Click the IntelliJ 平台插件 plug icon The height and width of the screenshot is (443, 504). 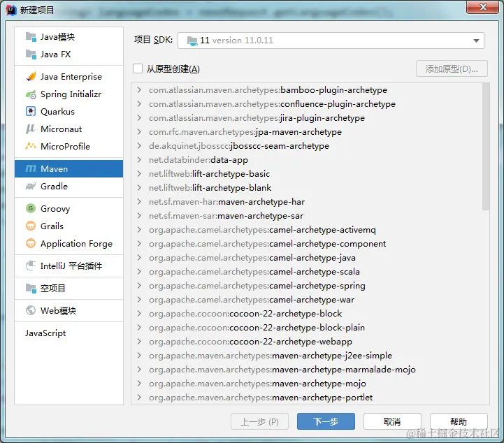pos(31,266)
